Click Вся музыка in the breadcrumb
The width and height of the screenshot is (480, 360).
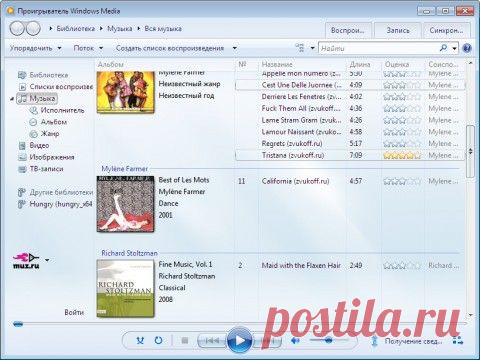point(163,29)
